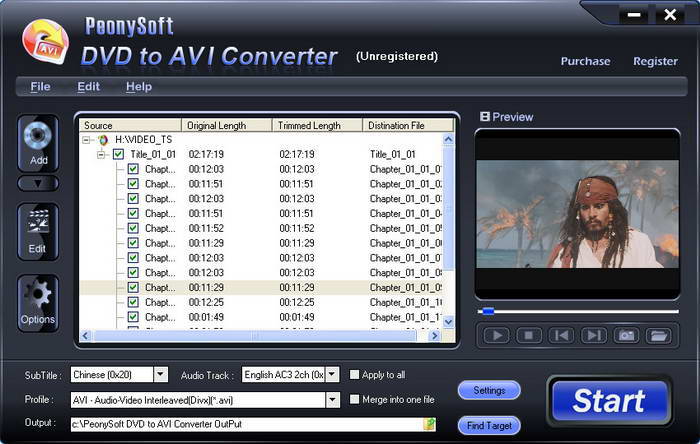Click the horizontal scrollbar right arrow
Image resolution: width=700 pixels, height=444 pixels.
[x=434, y=336]
